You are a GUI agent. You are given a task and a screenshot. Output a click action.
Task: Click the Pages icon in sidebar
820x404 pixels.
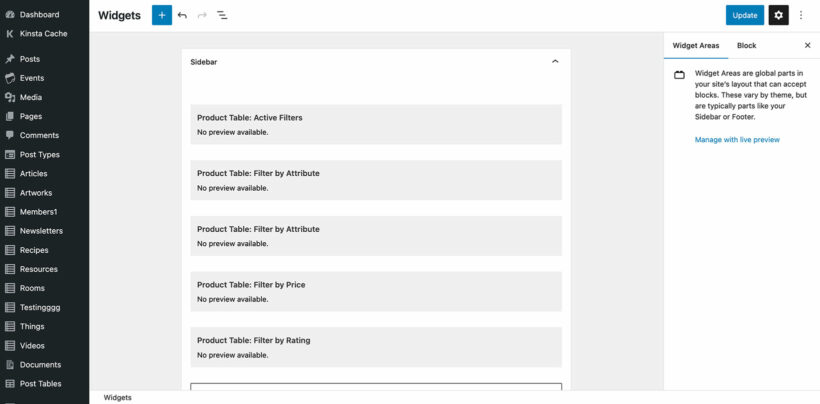tap(9, 117)
